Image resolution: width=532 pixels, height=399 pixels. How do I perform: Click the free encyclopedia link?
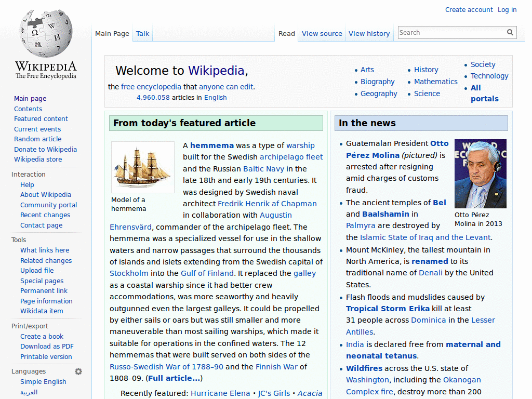(151, 87)
